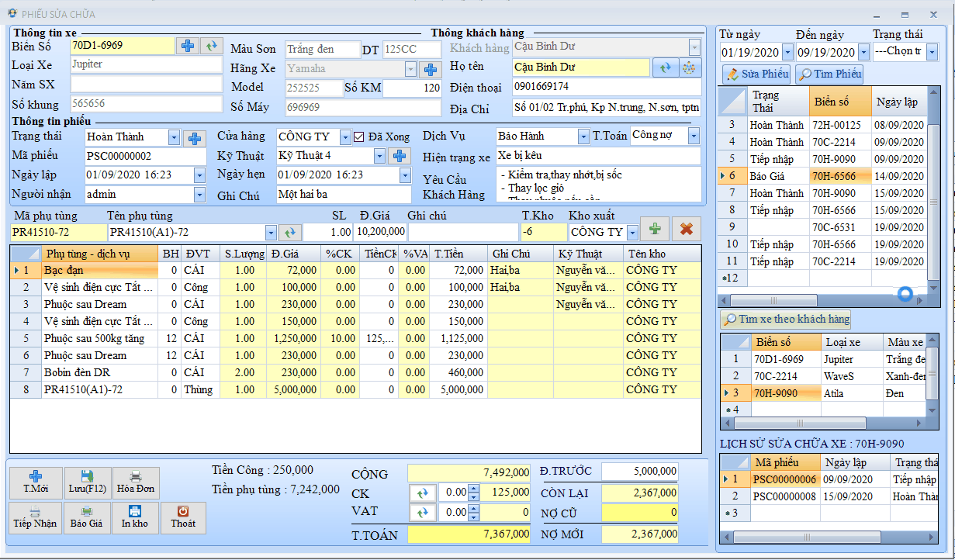The width and height of the screenshot is (955, 560).
Task: Remove part line with red X icon
Action: [x=686, y=229]
